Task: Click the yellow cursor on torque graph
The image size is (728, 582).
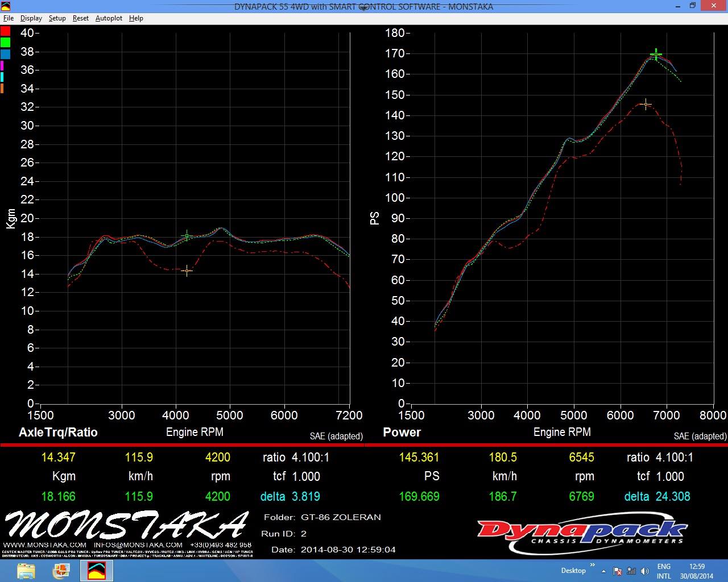Action: pos(187,271)
